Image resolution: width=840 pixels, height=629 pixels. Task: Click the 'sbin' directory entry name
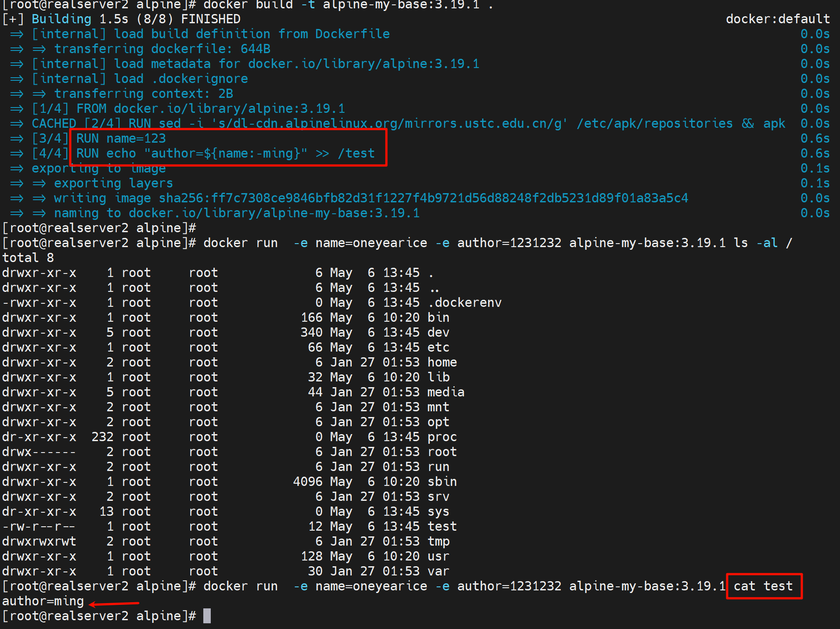442,482
